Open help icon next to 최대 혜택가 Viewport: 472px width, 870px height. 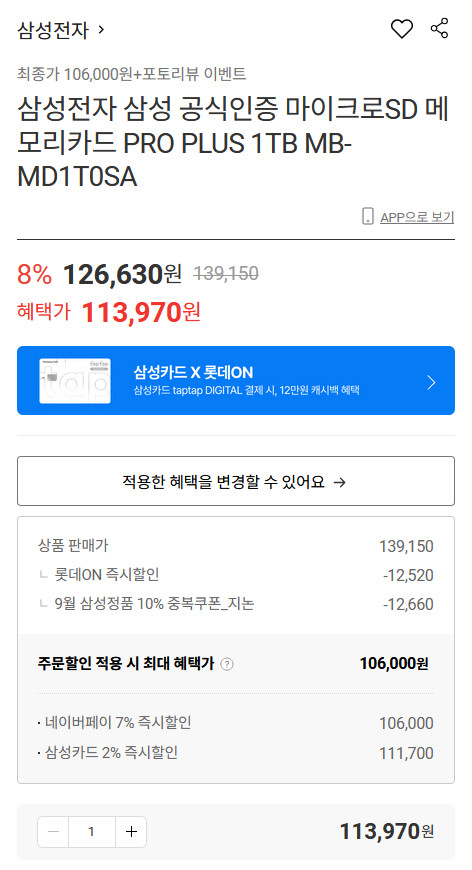tap(227, 664)
